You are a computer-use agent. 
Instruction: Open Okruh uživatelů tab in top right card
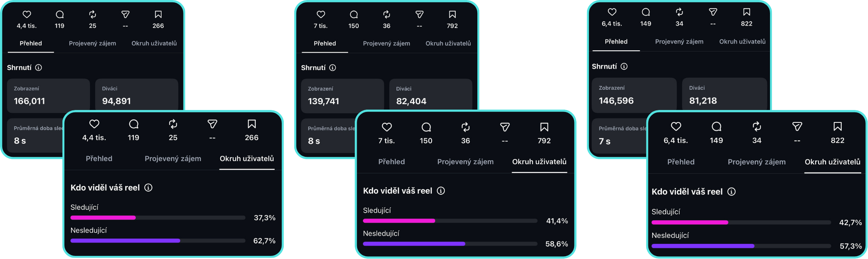[x=742, y=41]
